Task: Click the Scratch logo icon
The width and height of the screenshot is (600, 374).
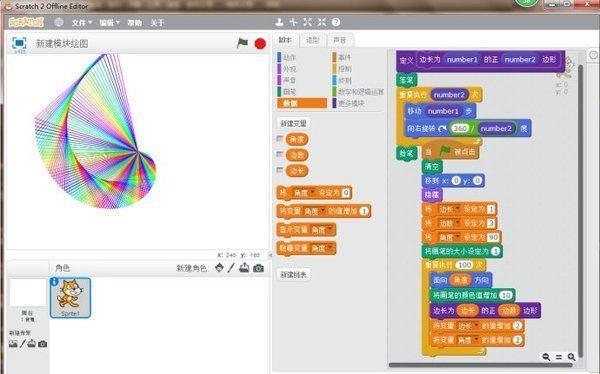Action: [26, 22]
